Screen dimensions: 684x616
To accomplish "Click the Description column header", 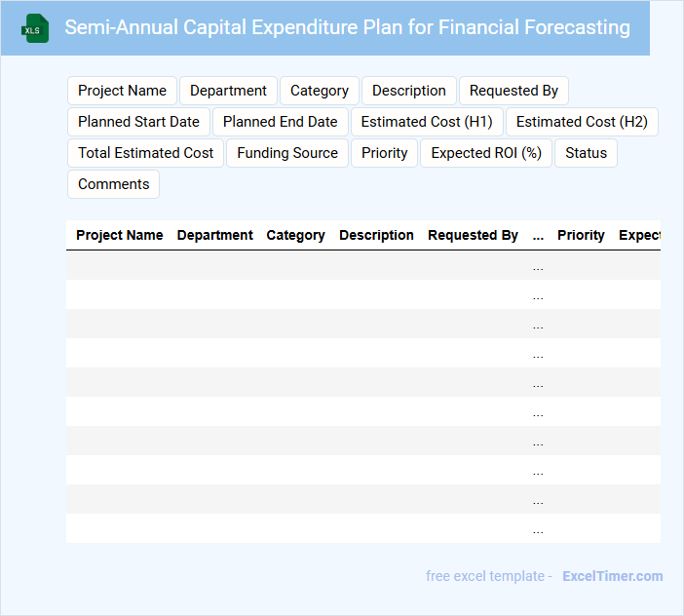I will (376, 235).
